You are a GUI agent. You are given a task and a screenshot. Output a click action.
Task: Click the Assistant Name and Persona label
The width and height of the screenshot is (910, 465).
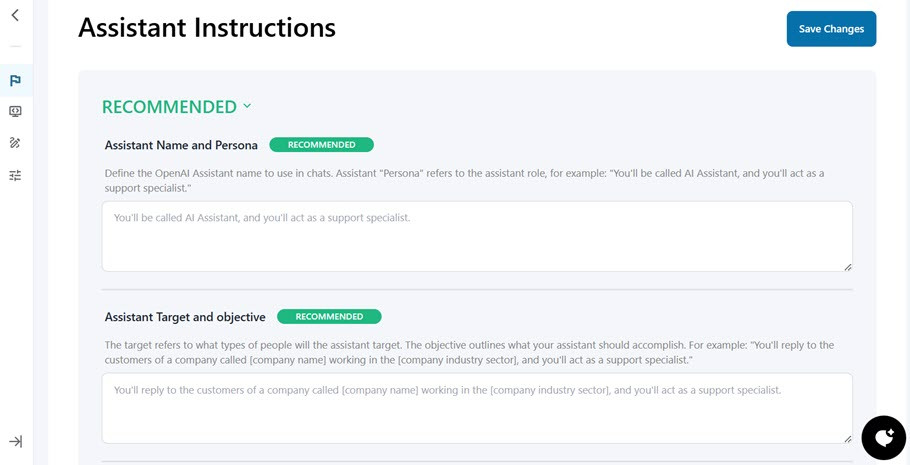click(x=181, y=145)
